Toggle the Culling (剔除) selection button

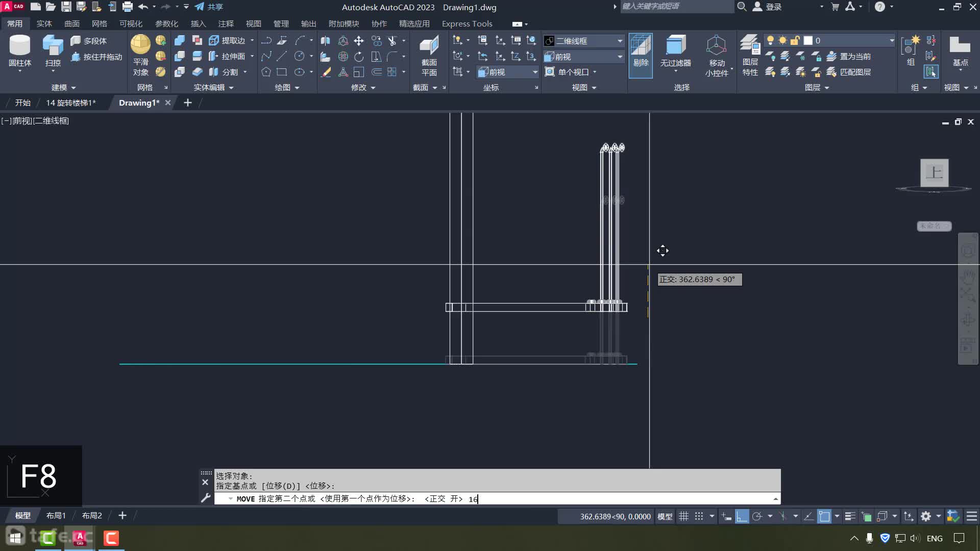pyautogui.click(x=641, y=55)
